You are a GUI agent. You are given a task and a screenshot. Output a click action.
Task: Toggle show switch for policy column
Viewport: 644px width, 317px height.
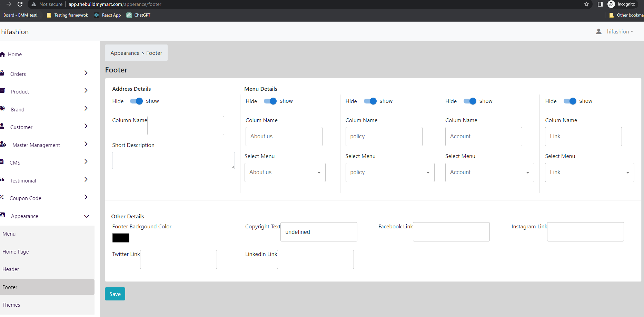(x=370, y=101)
